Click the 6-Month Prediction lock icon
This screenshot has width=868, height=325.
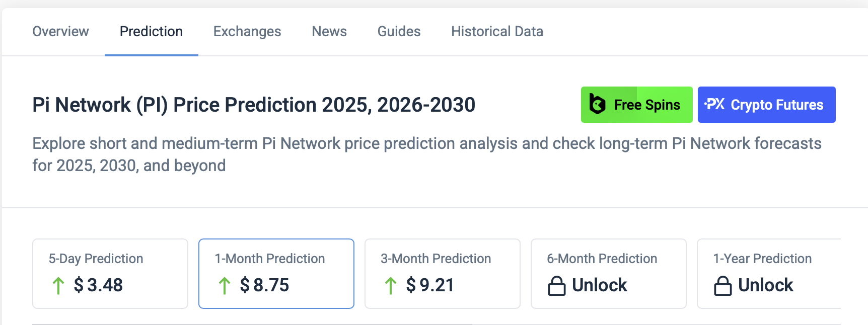click(556, 286)
